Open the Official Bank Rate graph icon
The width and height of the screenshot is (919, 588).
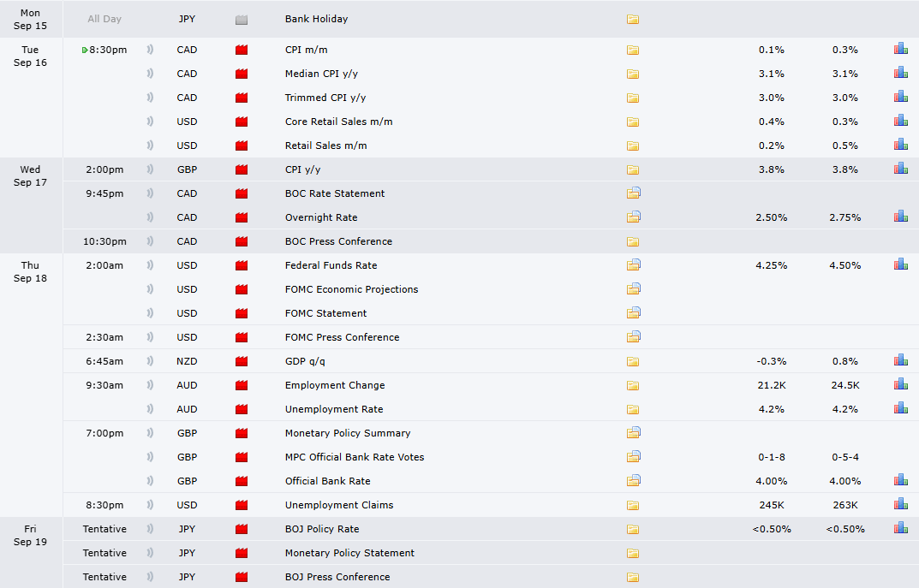point(901,481)
